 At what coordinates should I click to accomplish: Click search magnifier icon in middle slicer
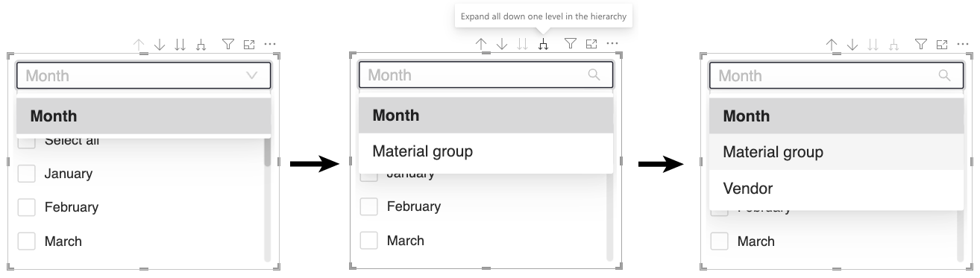coord(594,75)
